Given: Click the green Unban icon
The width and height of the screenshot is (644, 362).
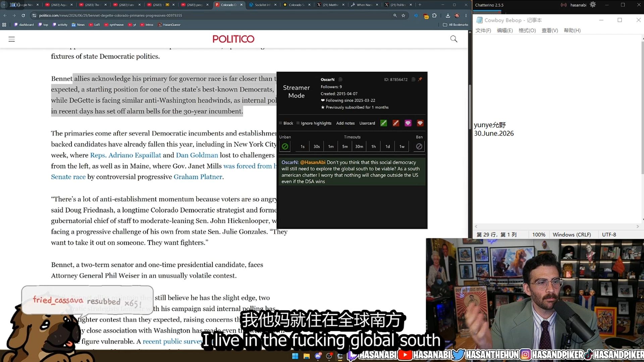Looking at the screenshot, I should tap(285, 146).
